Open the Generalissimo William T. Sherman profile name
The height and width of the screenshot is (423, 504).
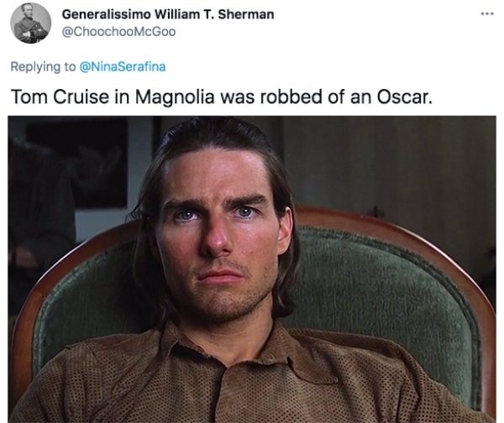pos(168,14)
